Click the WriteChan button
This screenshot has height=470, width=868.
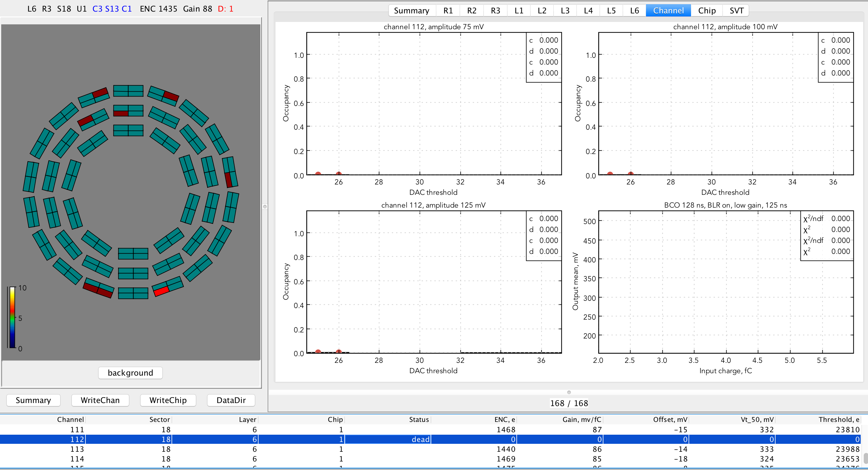[x=100, y=400]
